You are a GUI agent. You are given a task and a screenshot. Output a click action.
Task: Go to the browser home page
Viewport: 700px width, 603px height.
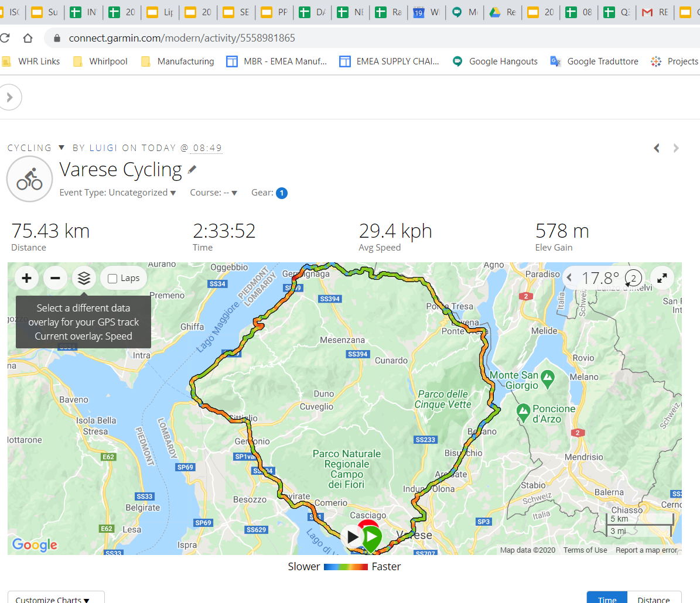pos(28,38)
